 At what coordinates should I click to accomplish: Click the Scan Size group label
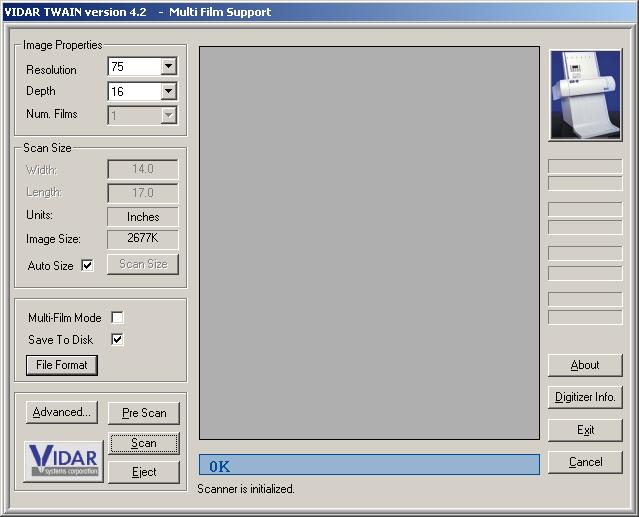(x=47, y=148)
